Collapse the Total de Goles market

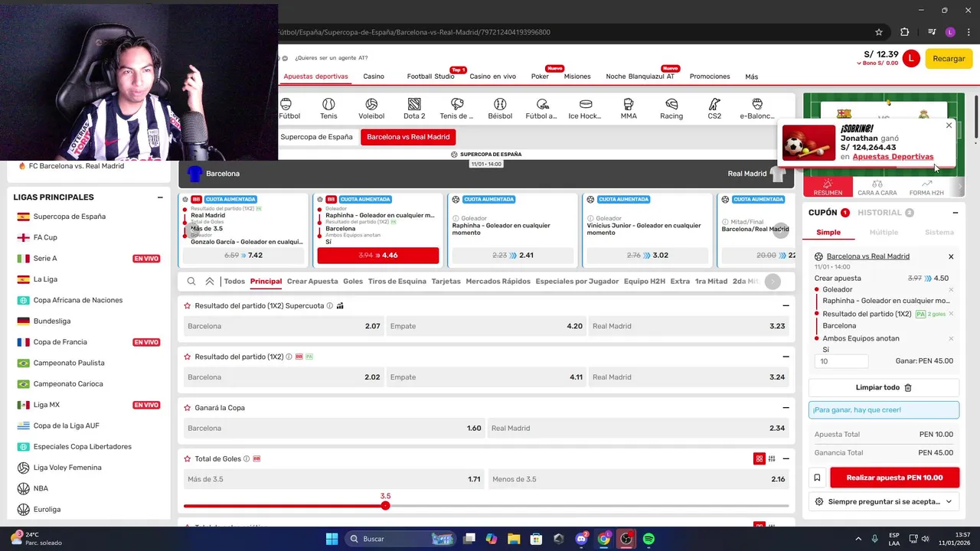pyautogui.click(x=786, y=458)
